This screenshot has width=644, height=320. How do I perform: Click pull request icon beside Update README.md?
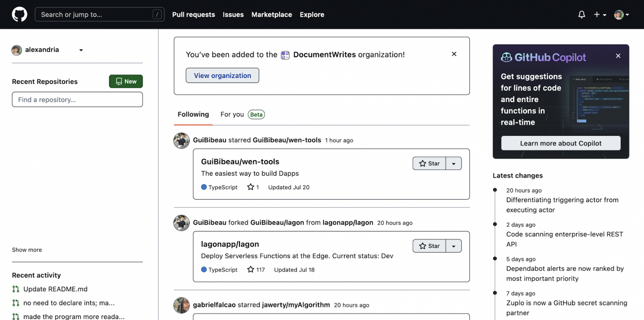[x=16, y=289]
